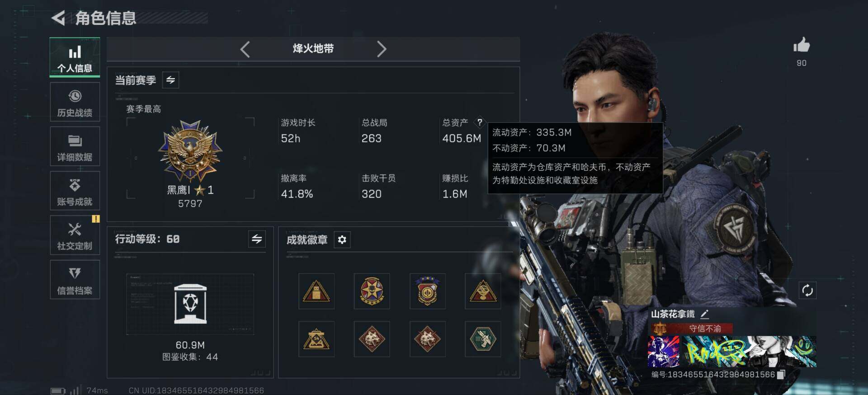
Task: Open the 信誉档案 section
Action: [75, 280]
